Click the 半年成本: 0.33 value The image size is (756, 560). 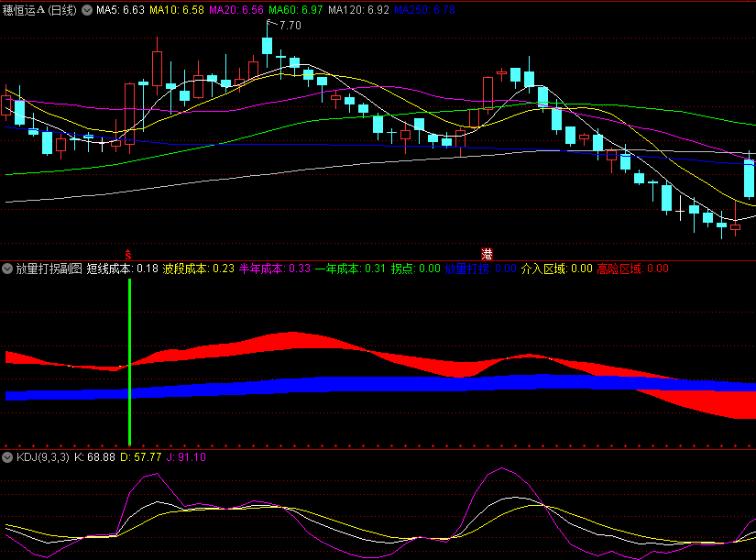tap(275, 269)
